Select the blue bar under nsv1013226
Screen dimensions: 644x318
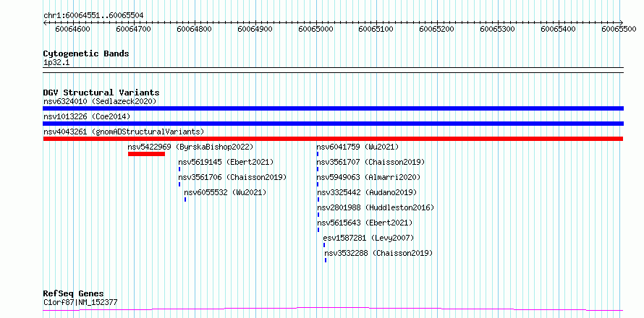coord(333,124)
